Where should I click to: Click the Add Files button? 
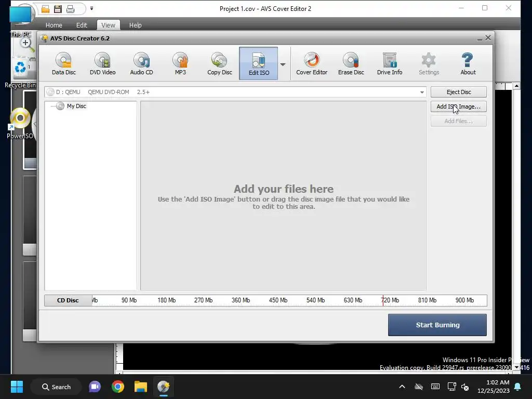(x=459, y=121)
